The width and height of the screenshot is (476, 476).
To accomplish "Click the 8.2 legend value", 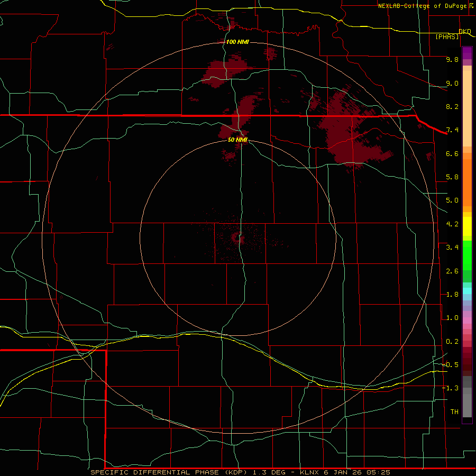I will click(452, 106).
